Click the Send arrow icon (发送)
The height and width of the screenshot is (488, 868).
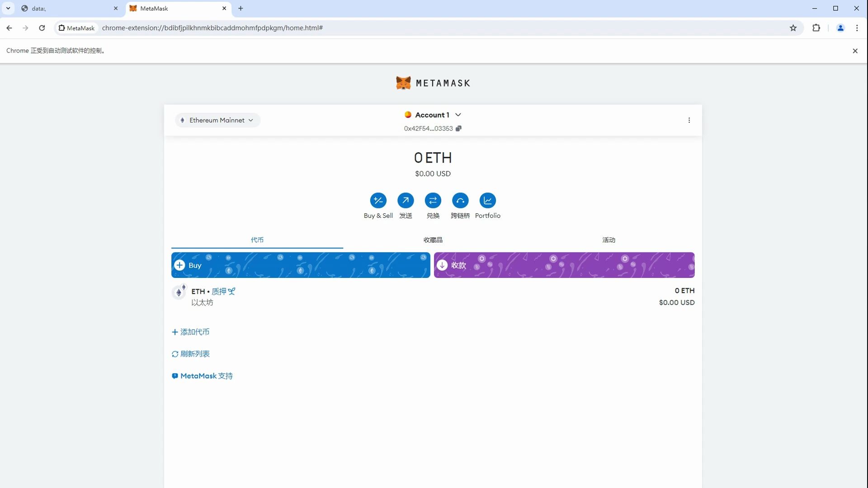coord(406,200)
